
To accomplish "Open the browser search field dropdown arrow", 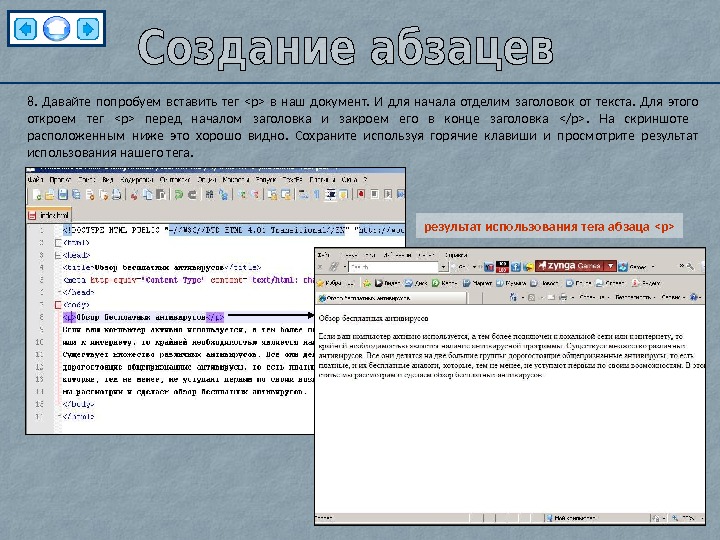I will click(x=444, y=267).
